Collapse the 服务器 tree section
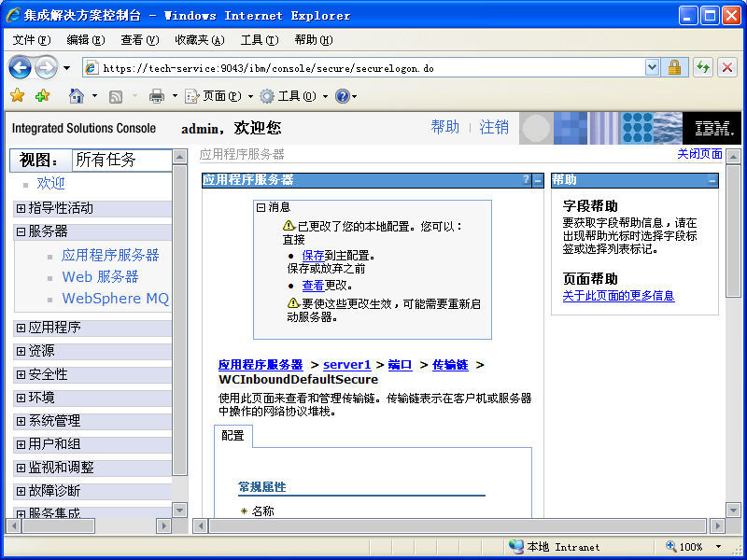747x560 pixels. click(x=21, y=231)
